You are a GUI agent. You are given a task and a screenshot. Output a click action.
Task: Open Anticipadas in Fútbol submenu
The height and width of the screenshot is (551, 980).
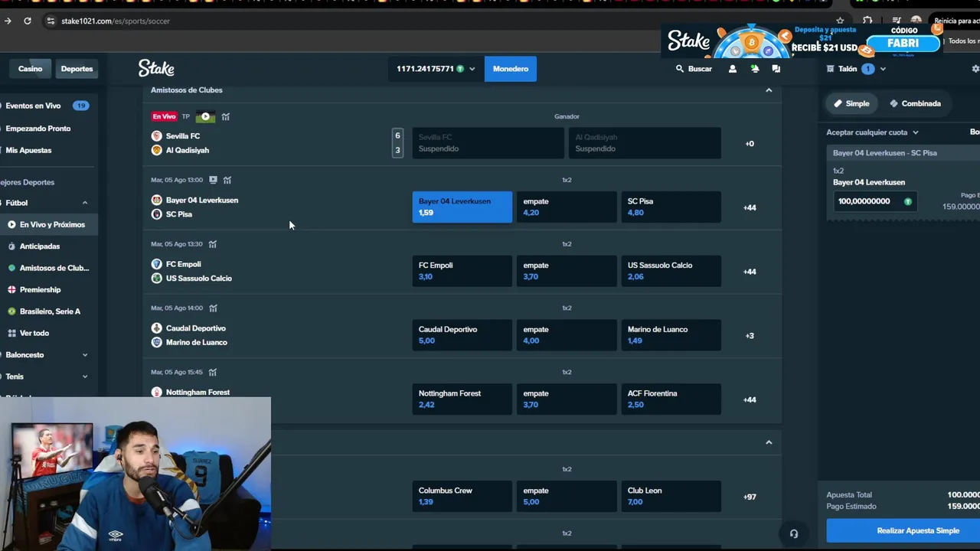click(40, 246)
